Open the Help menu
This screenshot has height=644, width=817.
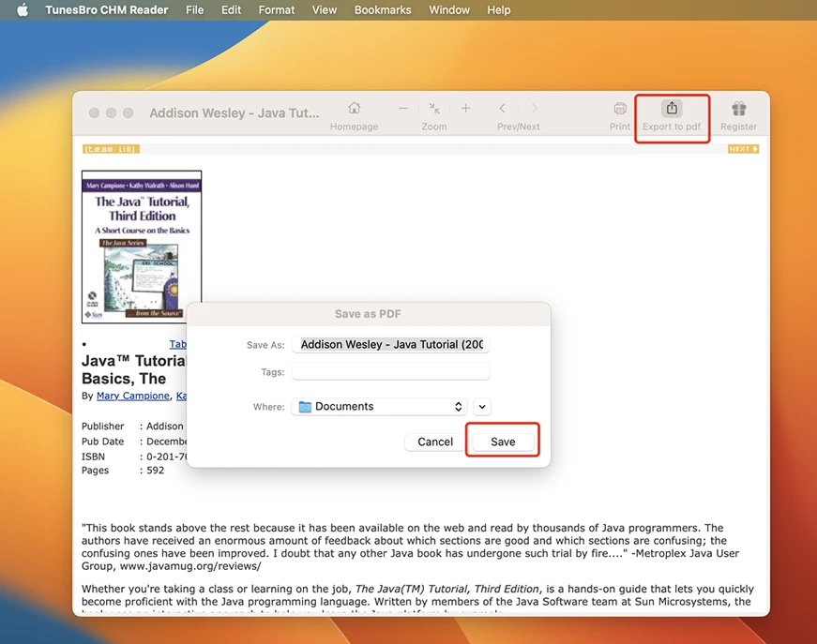498,10
